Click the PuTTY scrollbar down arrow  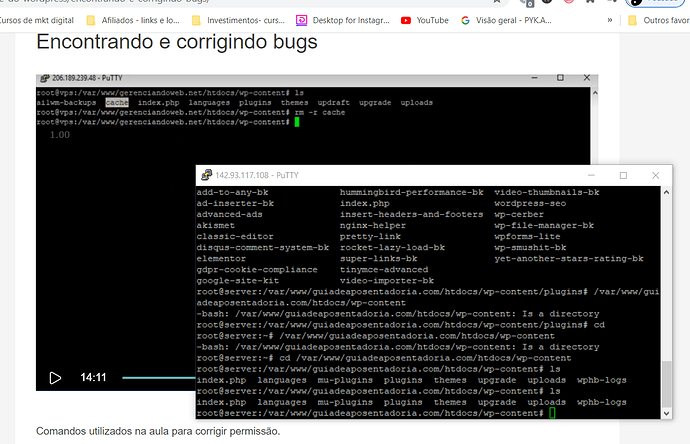(x=666, y=413)
